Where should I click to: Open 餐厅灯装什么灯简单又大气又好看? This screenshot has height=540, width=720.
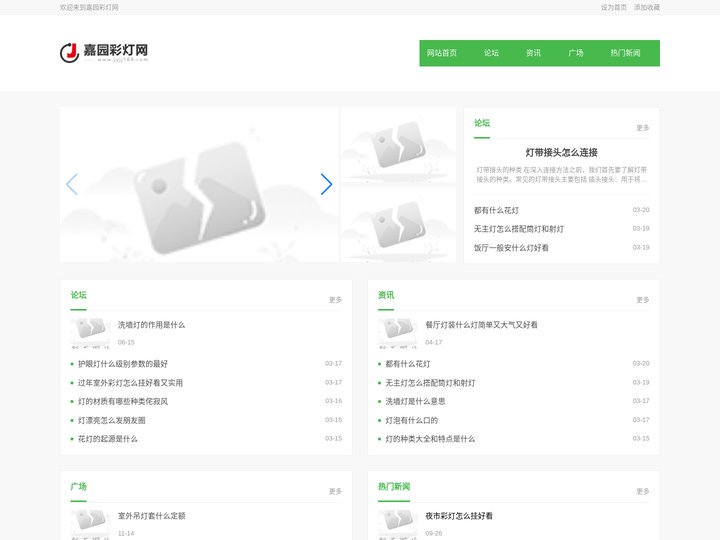click(481, 325)
